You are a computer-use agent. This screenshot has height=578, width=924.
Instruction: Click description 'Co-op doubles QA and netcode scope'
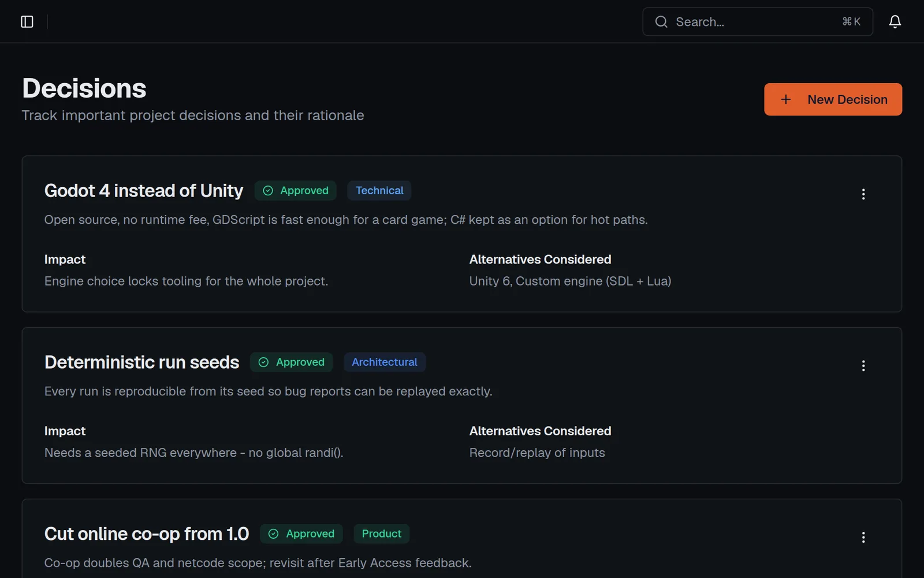click(x=258, y=563)
